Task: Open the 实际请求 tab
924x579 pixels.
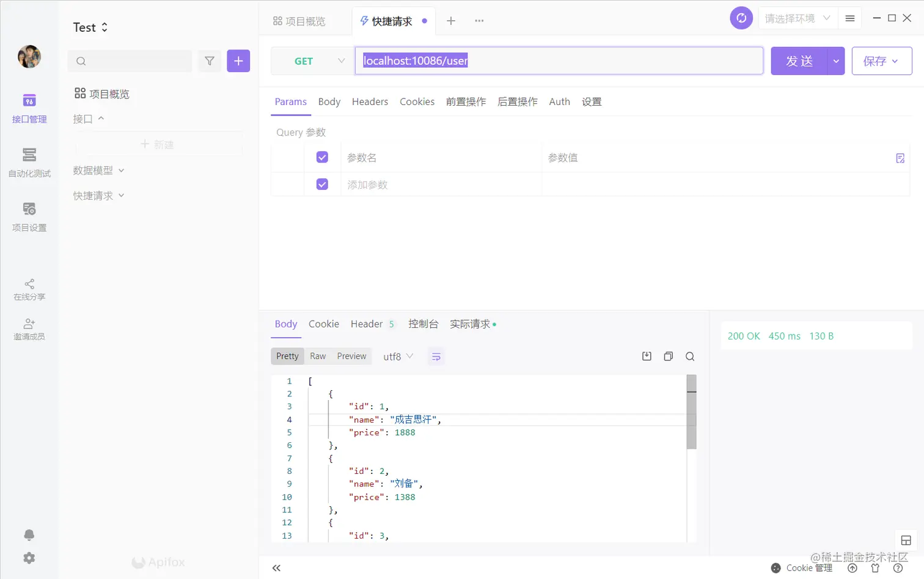Action: click(x=473, y=324)
